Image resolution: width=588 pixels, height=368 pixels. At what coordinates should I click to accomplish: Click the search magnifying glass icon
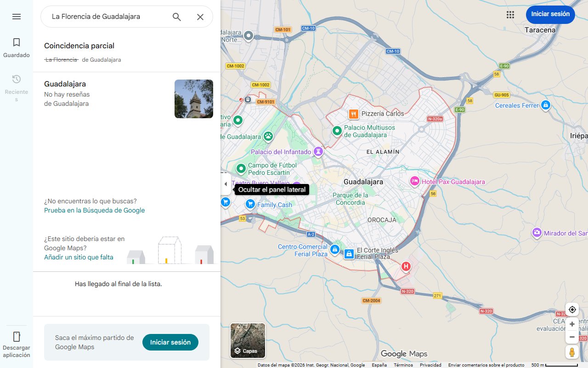pos(176,17)
